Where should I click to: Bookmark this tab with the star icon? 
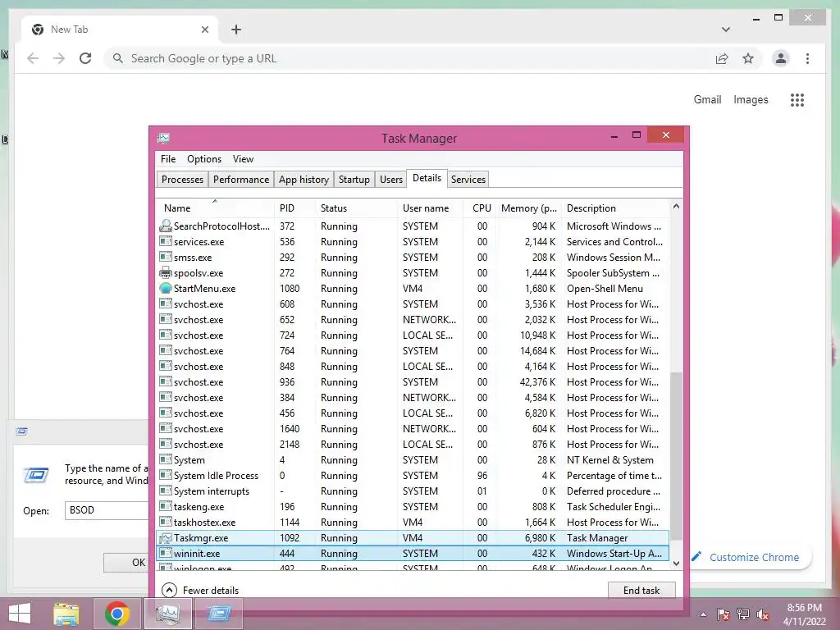pyautogui.click(x=748, y=58)
